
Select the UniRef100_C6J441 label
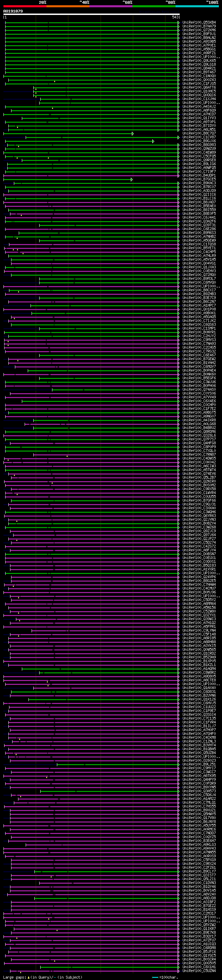[x=199, y=217]
